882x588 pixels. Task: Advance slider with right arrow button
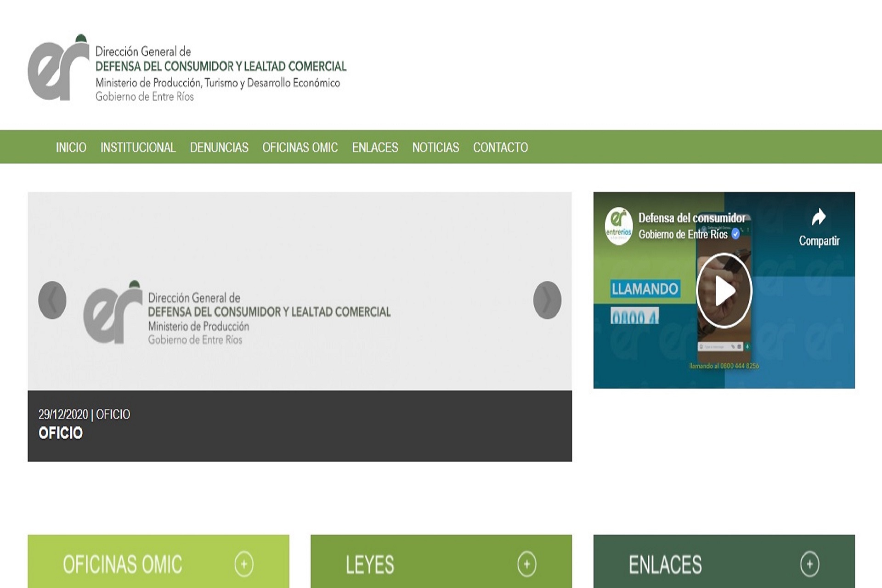click(547, 300)
